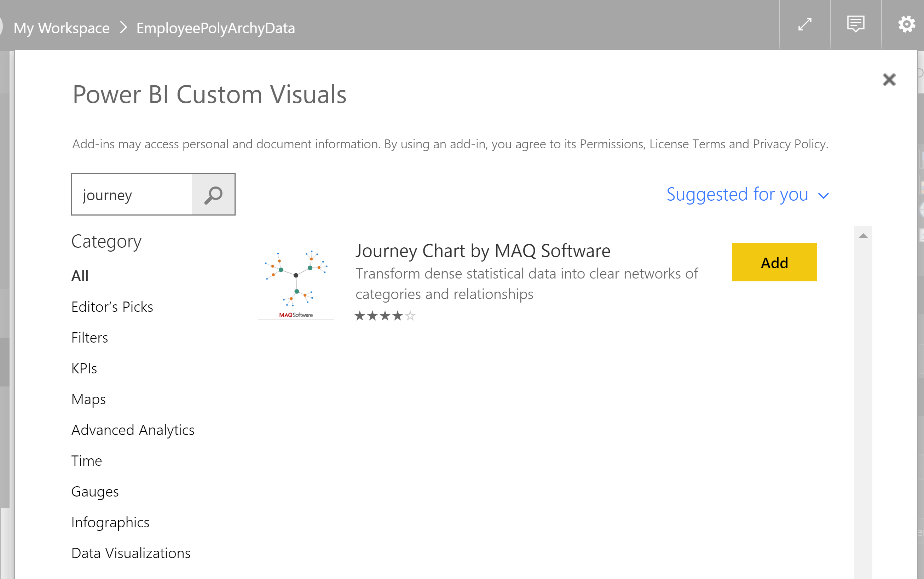Add the Journey Chart visual

pyautogui.click(x=774, y=262)
